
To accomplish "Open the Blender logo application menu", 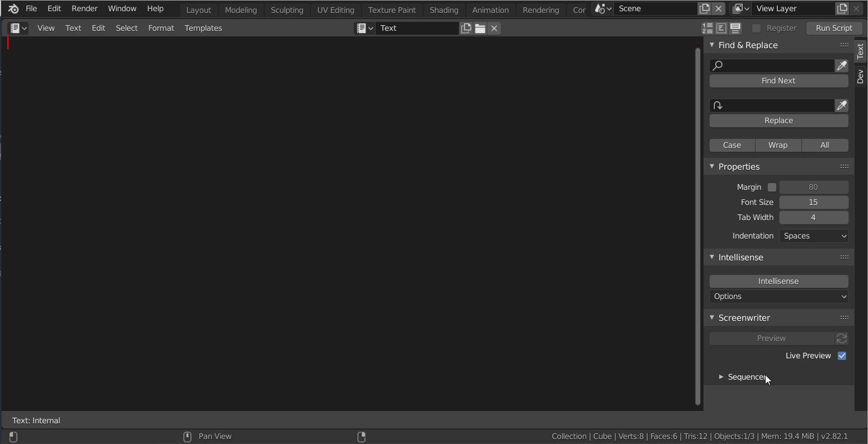I will 13,9.
